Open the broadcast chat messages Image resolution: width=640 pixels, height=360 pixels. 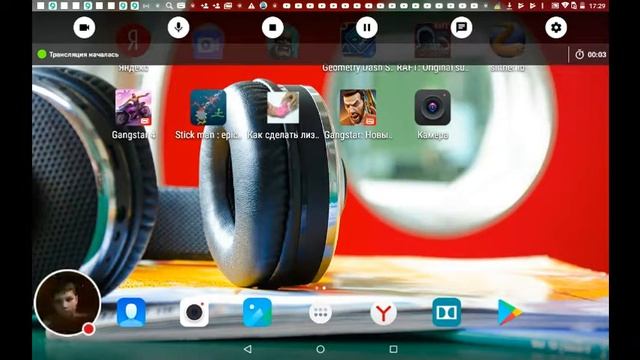click(x=461, y=28)
